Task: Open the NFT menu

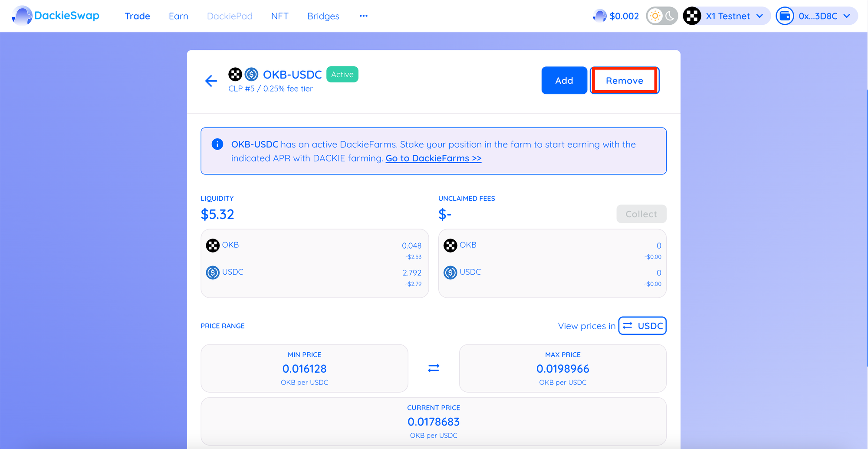Action: (279, 16)
